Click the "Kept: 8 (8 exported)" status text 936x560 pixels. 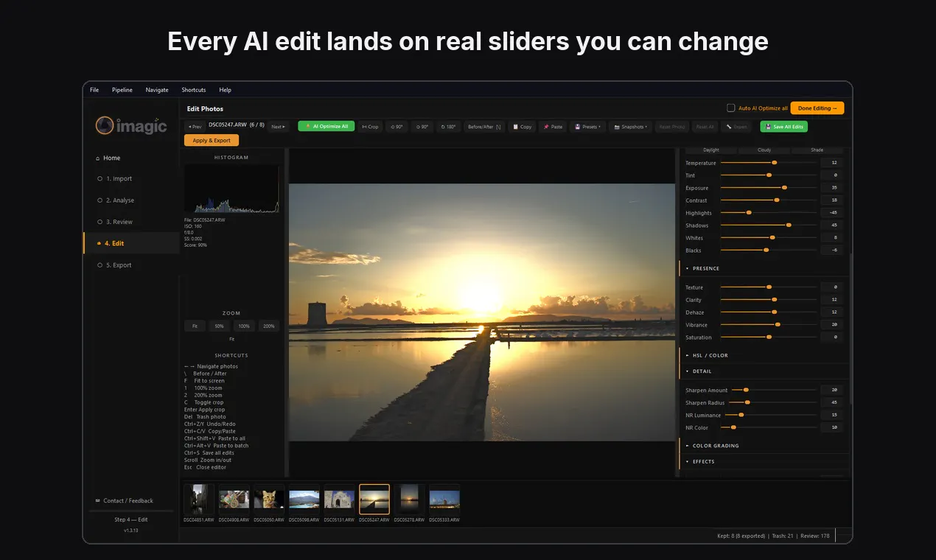click(x=741, y=536)
